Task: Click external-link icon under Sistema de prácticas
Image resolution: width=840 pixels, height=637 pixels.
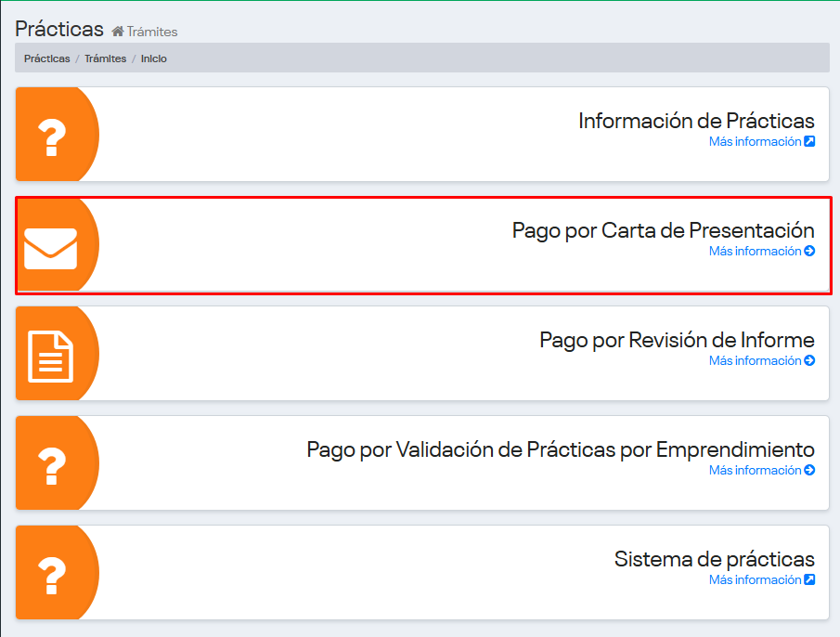Action: 809,580
